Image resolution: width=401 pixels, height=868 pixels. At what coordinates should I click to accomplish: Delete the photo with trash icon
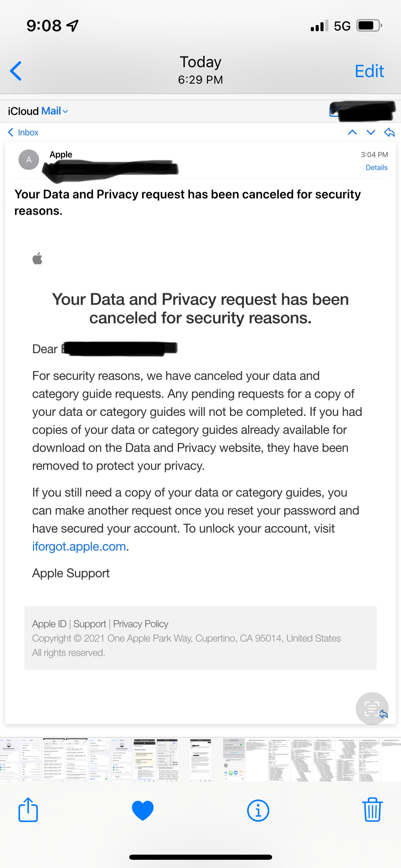click(x=372, y=810)
